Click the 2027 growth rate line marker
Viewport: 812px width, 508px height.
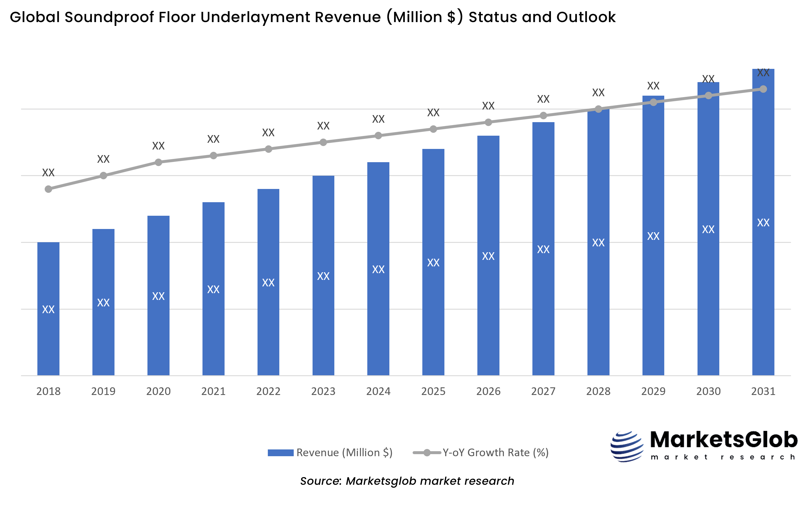tap(543, 116)
